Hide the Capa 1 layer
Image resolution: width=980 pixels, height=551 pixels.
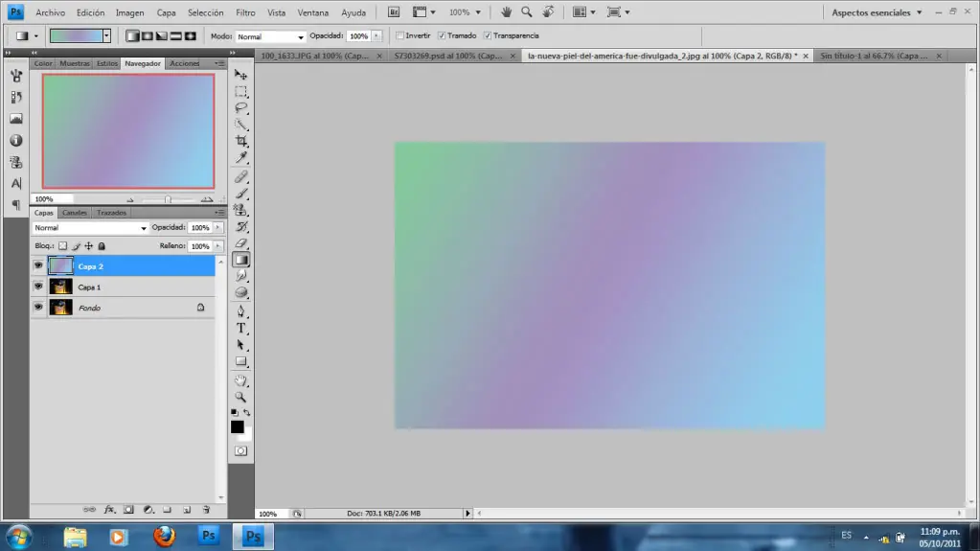tap(38, 287)
